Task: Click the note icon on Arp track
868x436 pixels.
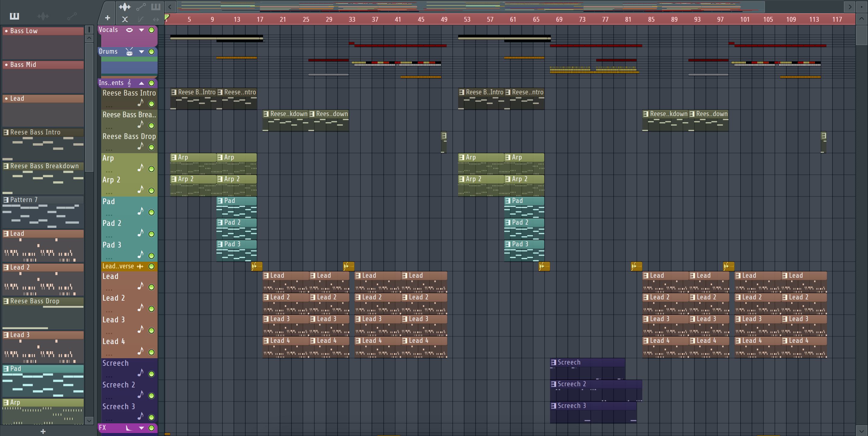Action: (x=140, y=168)
